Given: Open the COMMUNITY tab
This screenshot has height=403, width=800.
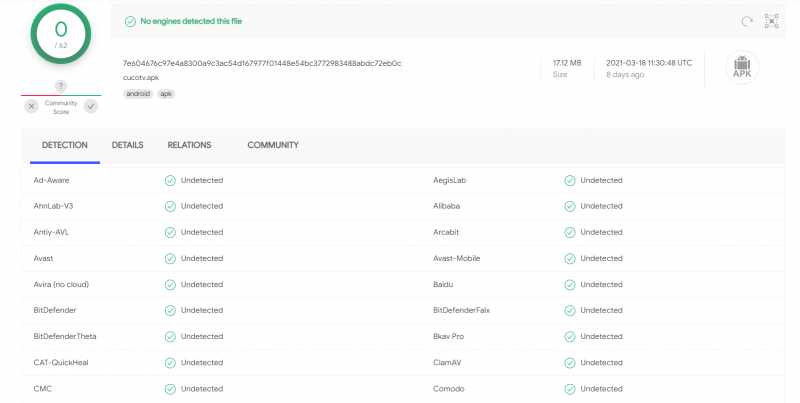Looking at the screenshot, I should tap(273, 145).
